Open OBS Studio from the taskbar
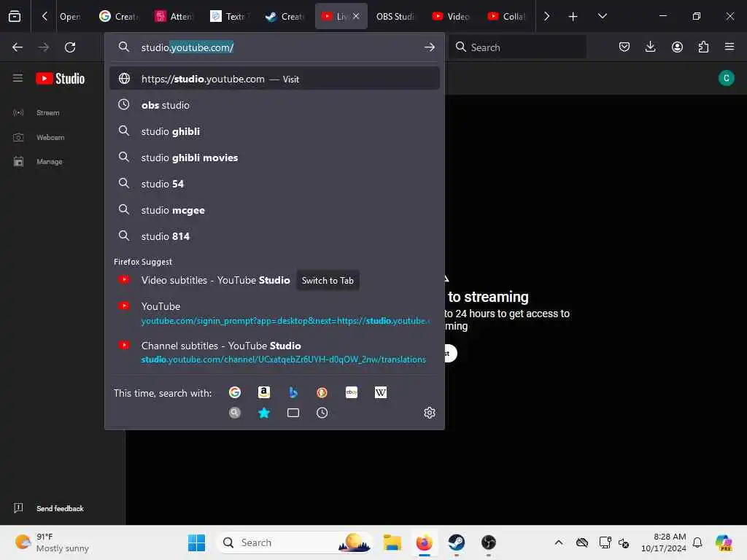The height and width of the screenshot is (560, 747). click(x=488, y=542)
